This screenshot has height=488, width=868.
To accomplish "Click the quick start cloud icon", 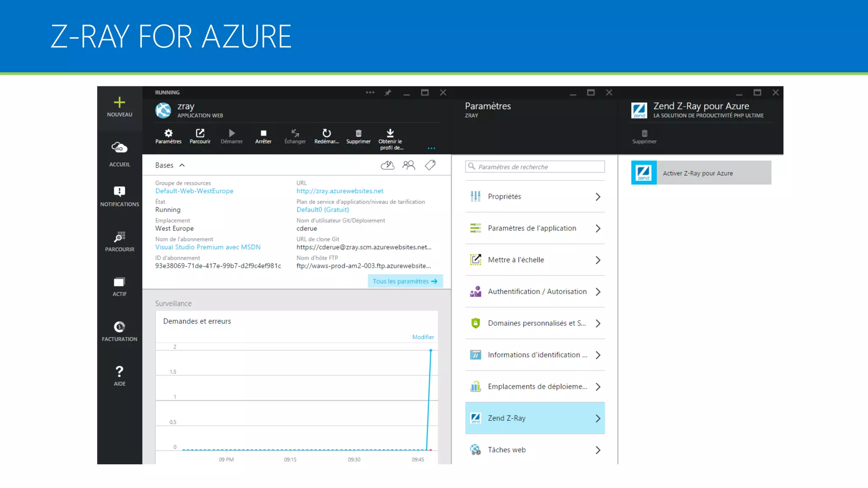I will click(x=387, y=165).
